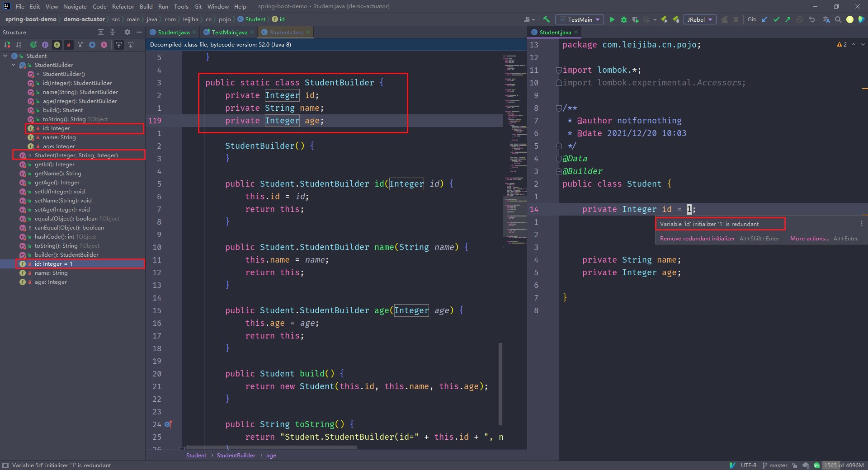
Task: Click the Git update project arrow
Action: (x=764, y=19)
